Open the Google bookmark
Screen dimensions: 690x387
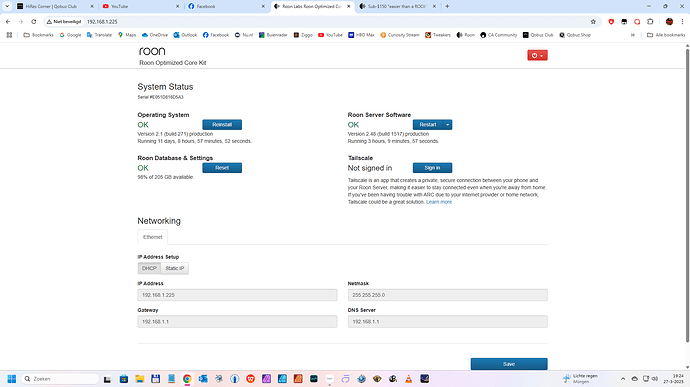70,35
